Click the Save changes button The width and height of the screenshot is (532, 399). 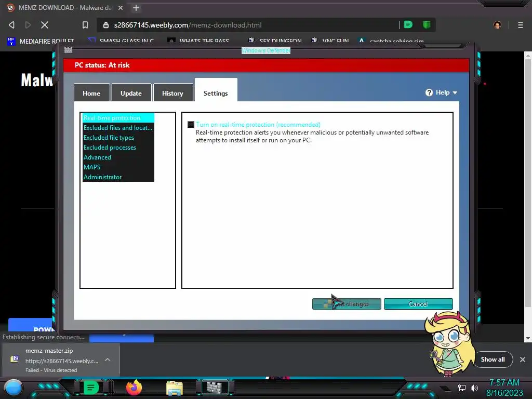click(347, 304)
